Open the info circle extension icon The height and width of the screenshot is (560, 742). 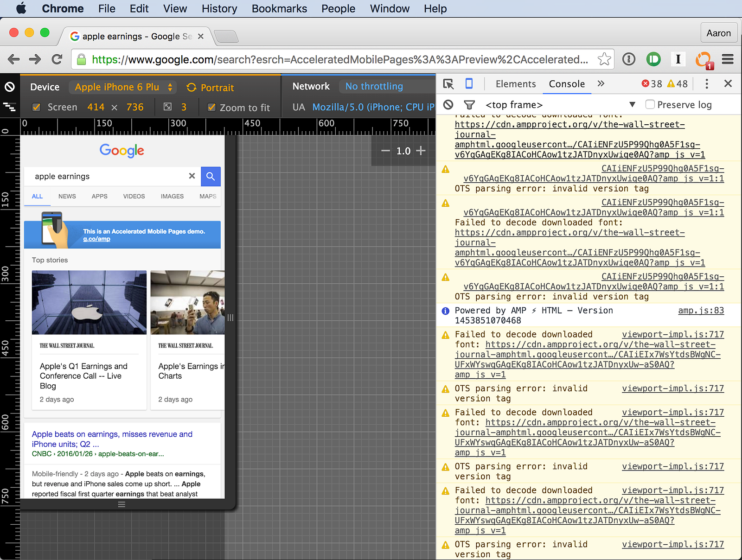tap(629, 59)
